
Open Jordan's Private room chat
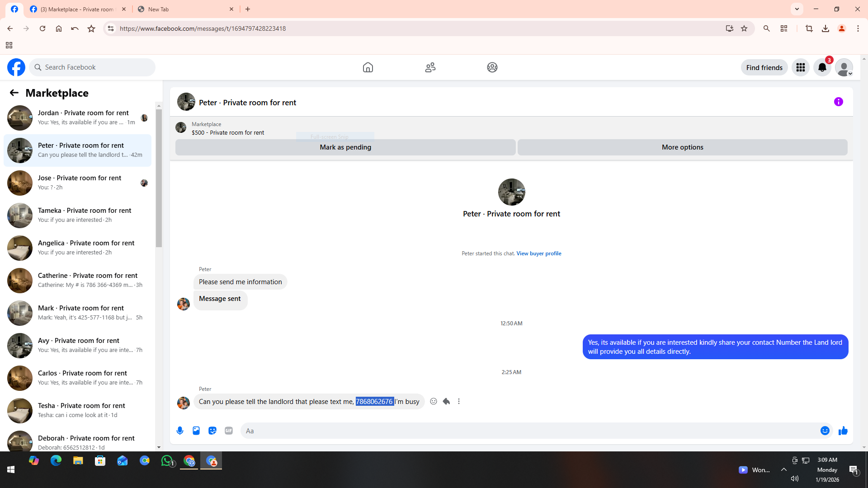pos(78,117)
